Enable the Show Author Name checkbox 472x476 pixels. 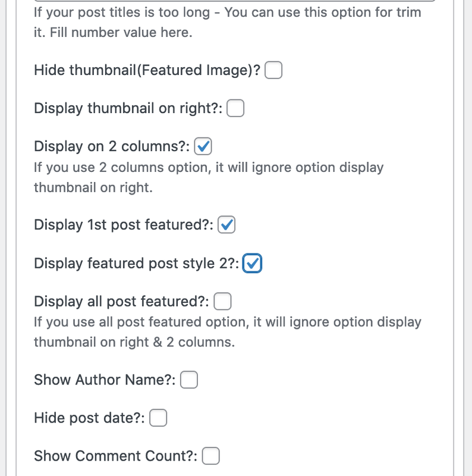tap(189, 380)
